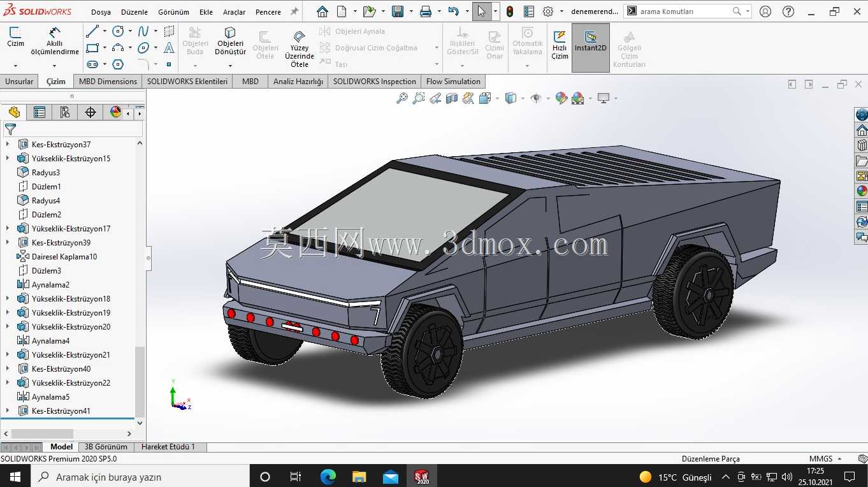The width and height of the screenshot is (868, 487).
Task: Open the Araçlar menu
Action: (234, 12)
